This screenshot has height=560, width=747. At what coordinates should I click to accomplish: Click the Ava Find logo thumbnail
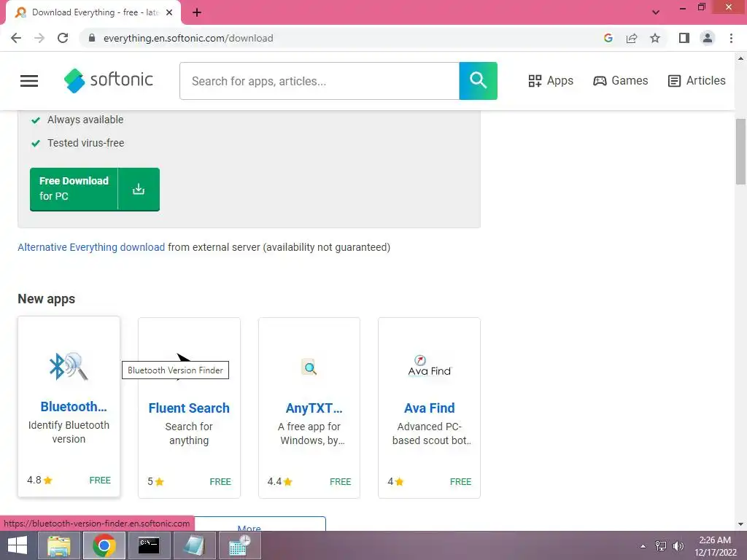(x=429, y=366)
